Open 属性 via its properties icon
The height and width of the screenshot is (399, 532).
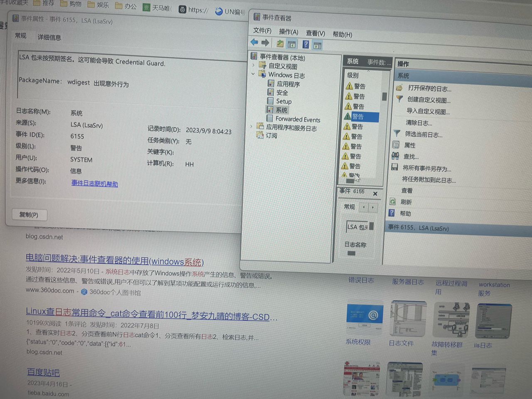click(395, 145)
